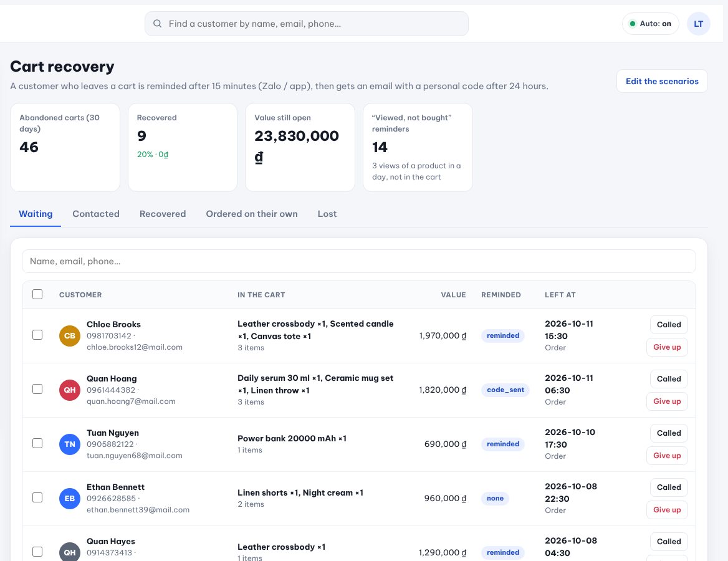Image resolution: width=728 pixels, height=561 pixels.
Task: Click phone number 0961444382
Action: [111, 390]
